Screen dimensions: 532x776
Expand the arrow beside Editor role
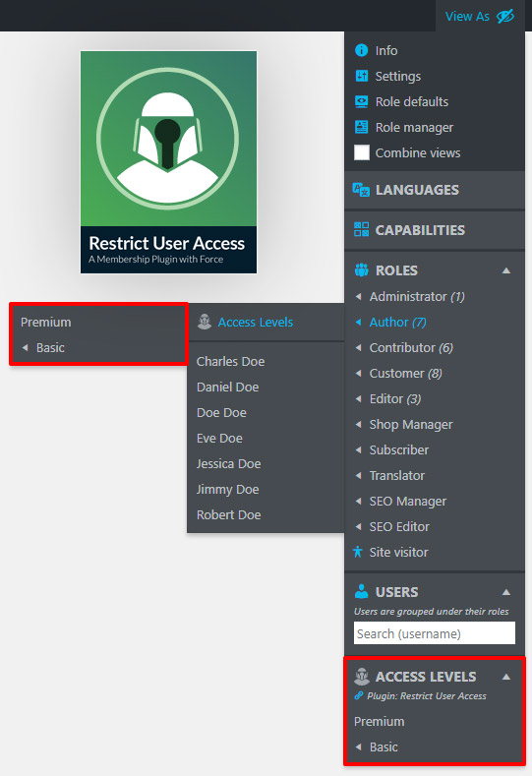[x=358, y=398]
